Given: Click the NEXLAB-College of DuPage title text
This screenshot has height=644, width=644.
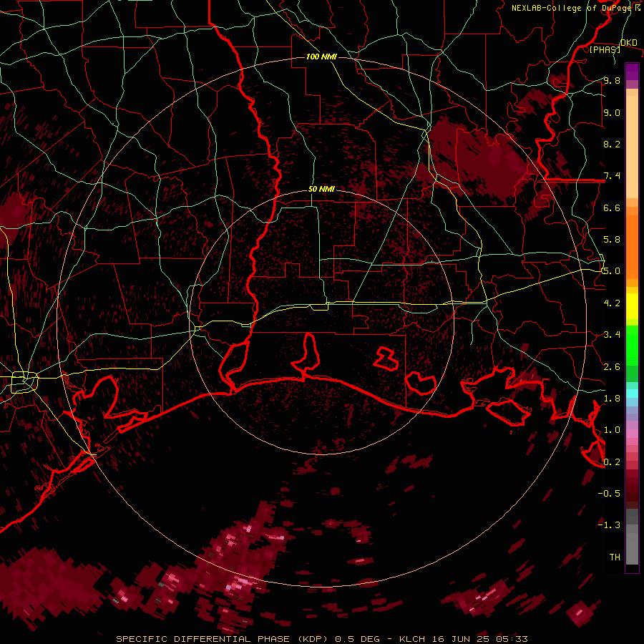Looking at the screenshot, I should (572, 8).
